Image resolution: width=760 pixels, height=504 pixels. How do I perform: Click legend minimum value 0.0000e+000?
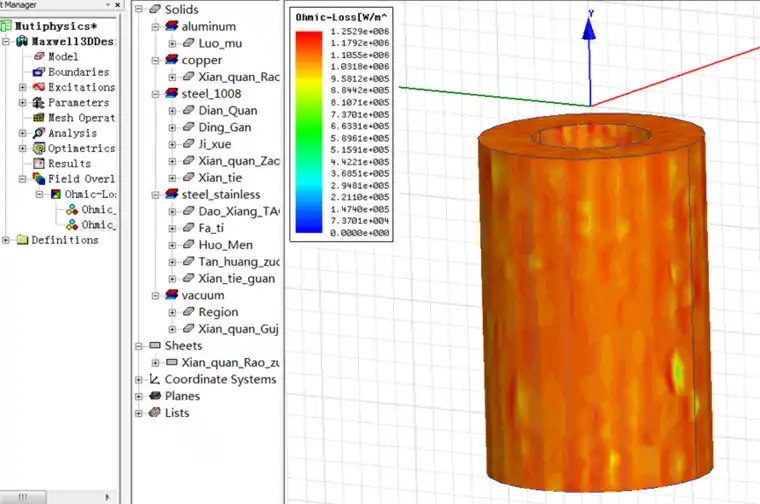click(360, 233)
